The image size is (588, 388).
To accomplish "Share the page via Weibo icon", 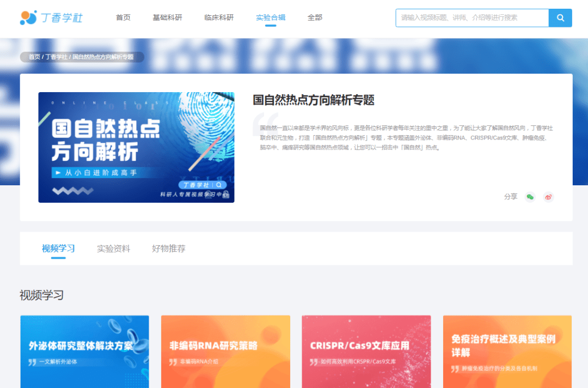I will (x=548, y=197).
